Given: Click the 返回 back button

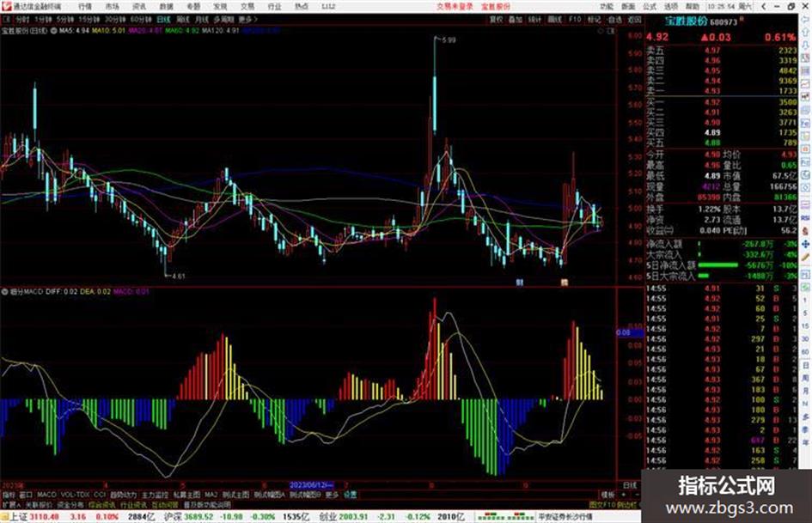Looking at the screenshot, I should [x=634, y=19].
